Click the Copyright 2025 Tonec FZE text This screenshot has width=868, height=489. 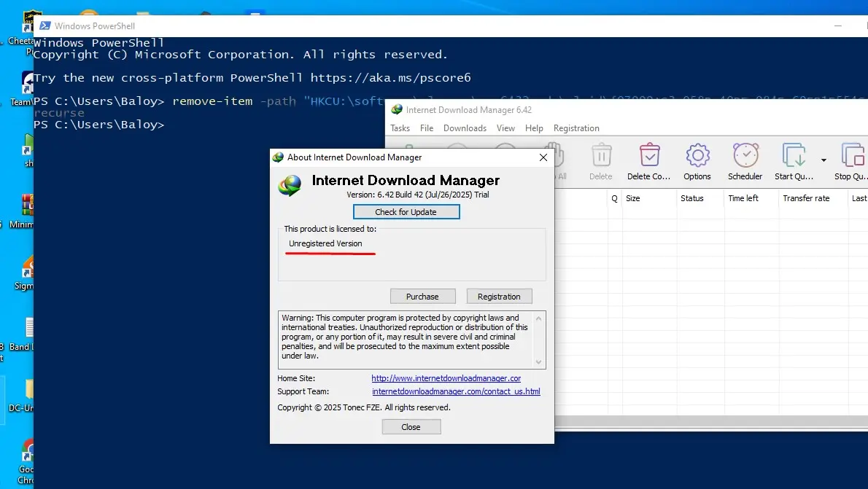[364, 407]
